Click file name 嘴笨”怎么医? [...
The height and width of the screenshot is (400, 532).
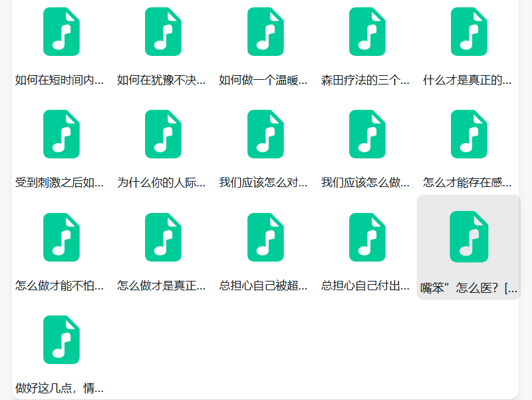[469, 288]
